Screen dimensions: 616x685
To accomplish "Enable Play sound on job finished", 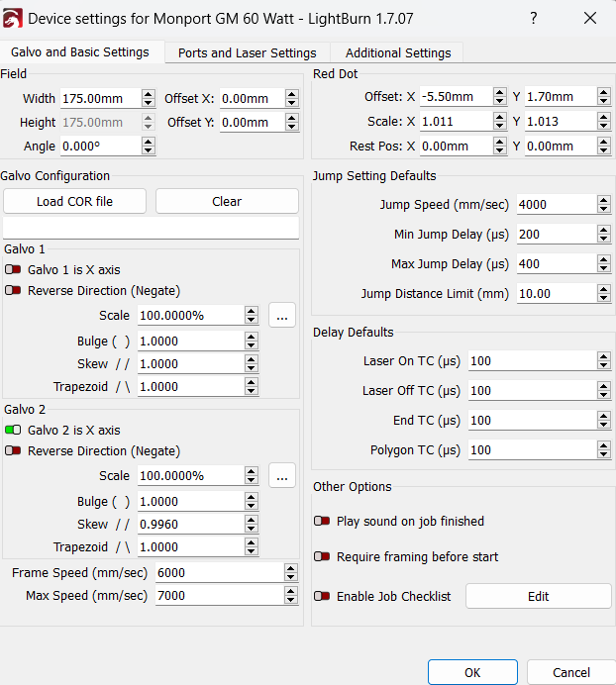I will tap(322, 521).
